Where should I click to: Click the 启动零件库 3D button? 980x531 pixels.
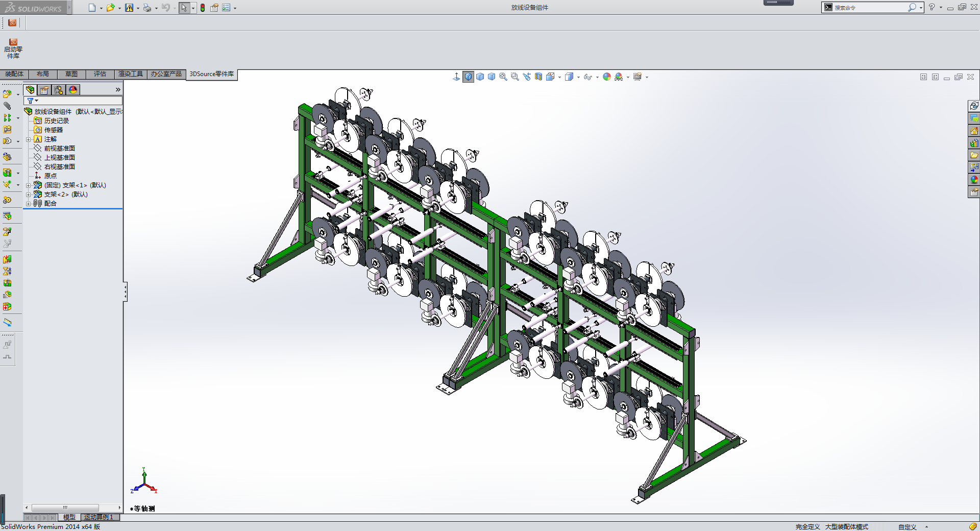(13, 48)
